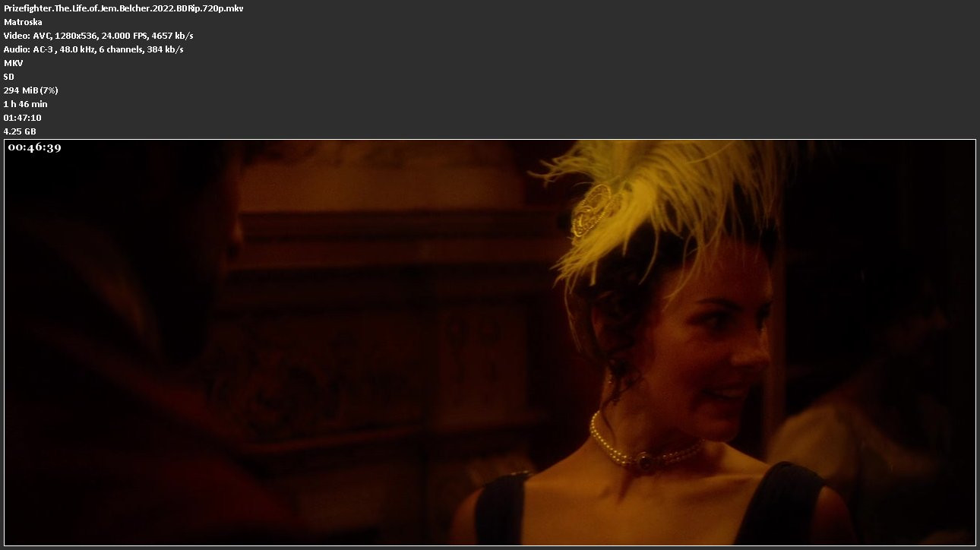This screenshot has height=550, width=980.
Task: Select the 48.0 kHz sample rate
Action: click(77, 49)
